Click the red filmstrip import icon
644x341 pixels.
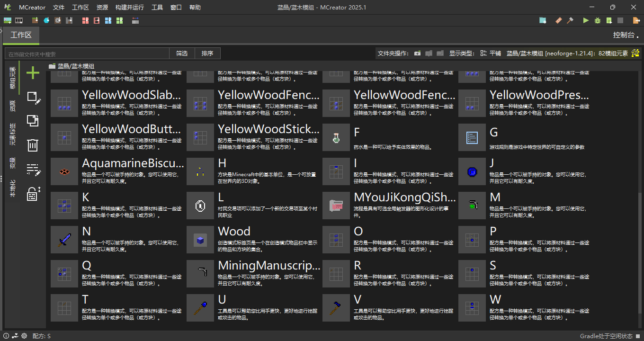tap(97, 20)
